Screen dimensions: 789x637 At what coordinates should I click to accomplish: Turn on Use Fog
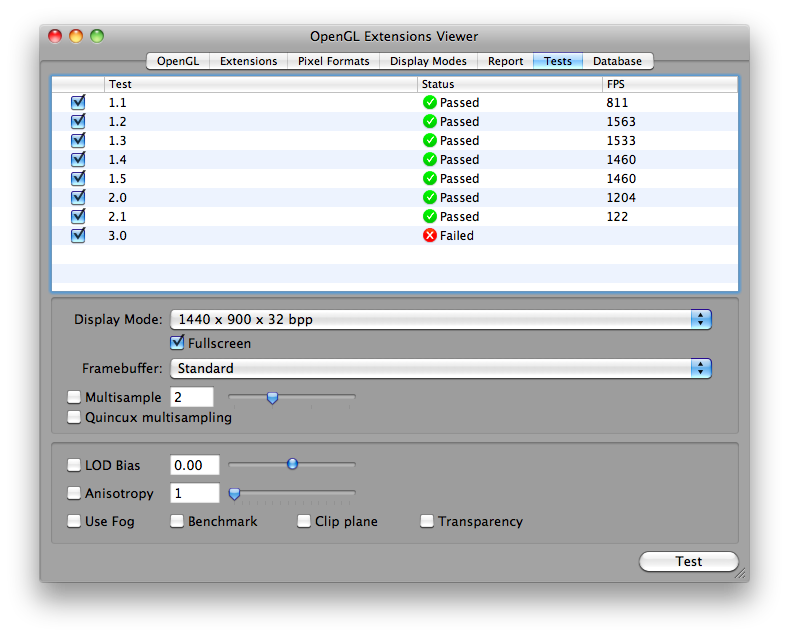click(x=74, y=521)
